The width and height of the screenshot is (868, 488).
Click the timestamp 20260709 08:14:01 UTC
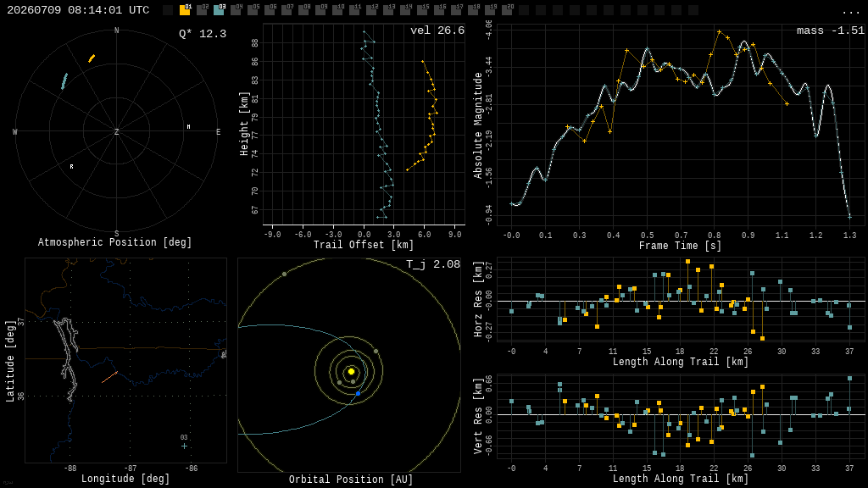78,10
